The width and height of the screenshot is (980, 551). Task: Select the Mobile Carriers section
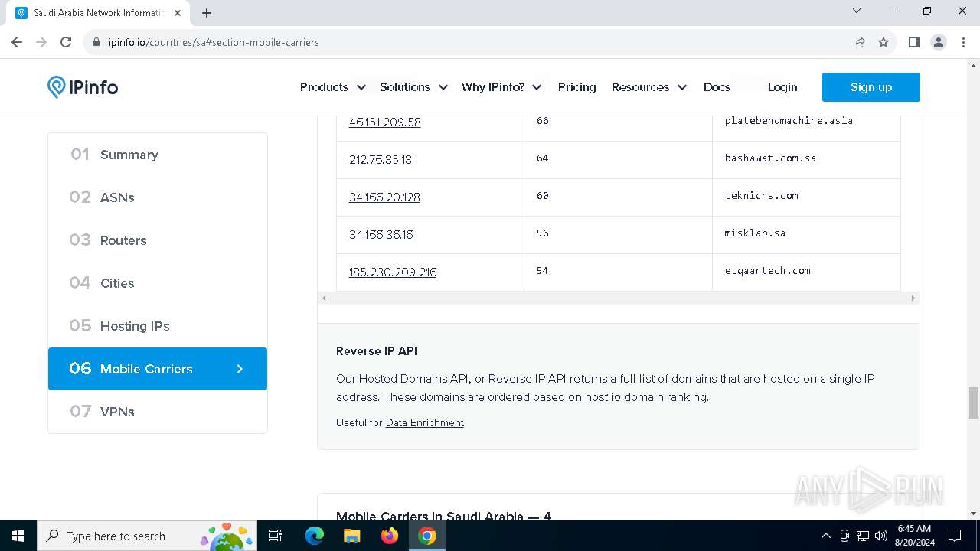point(158,369)
